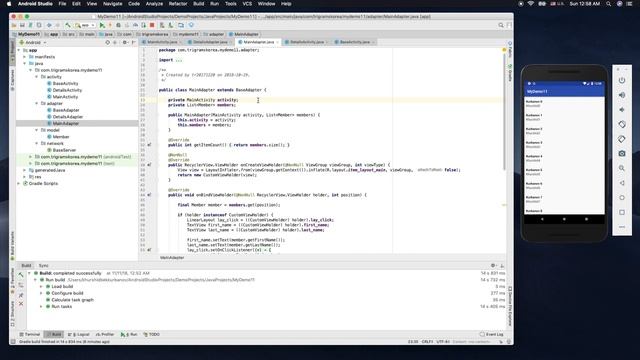The image size is (640, 360).
Task: Click scroll-from-source target icon in project panel
Action: tap(107, 42)
